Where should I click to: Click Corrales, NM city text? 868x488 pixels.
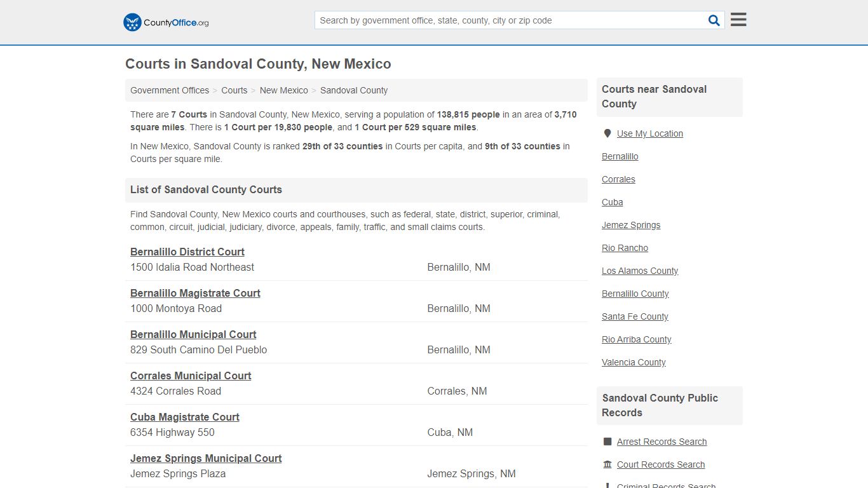pyautogui.click(x=457, y=391)
